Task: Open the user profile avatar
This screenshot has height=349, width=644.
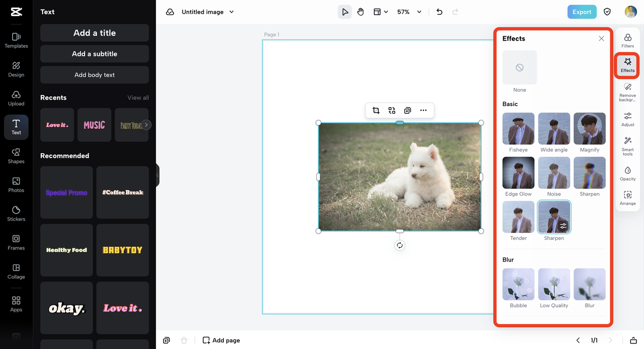Action: click(x=631, y=12)
